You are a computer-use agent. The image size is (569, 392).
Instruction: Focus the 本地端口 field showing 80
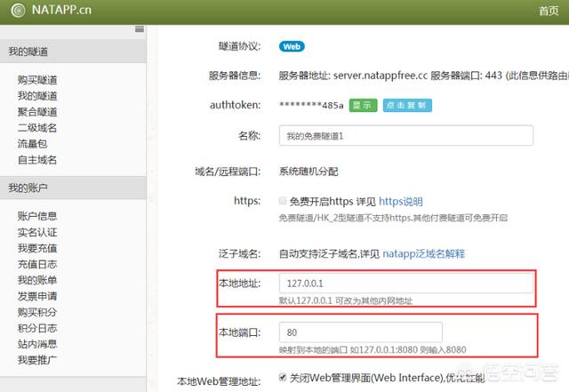tap(361, 332)
